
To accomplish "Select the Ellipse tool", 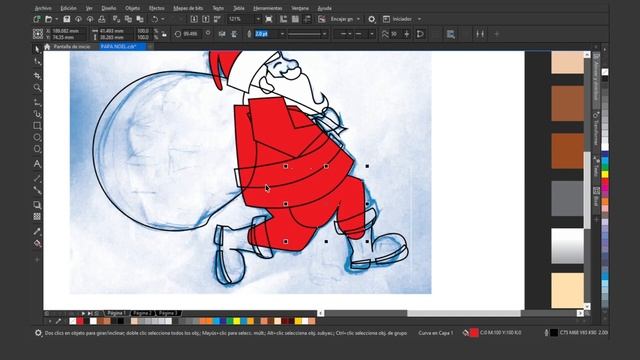I will pyautogui.click(x=37, y=138).
